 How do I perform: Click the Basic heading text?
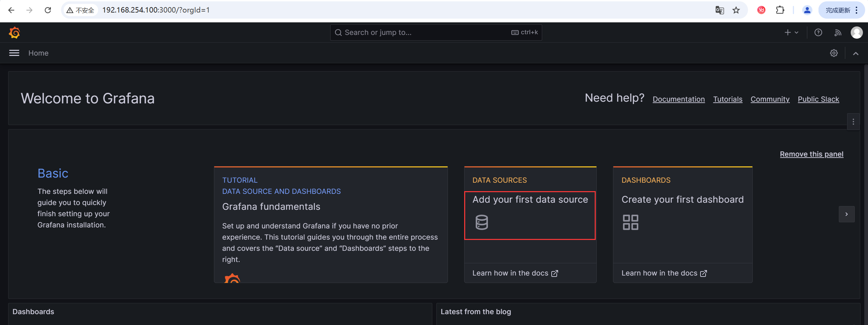[x=53, y=173]
